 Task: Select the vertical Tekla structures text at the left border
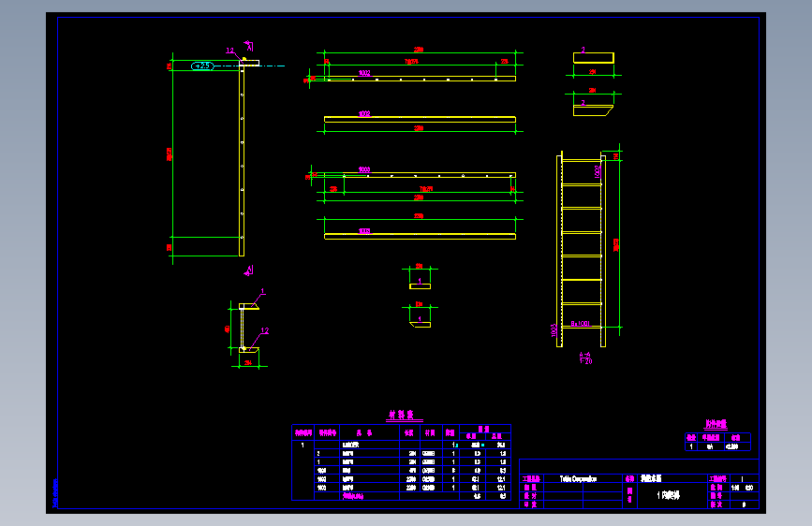[55, 492]
